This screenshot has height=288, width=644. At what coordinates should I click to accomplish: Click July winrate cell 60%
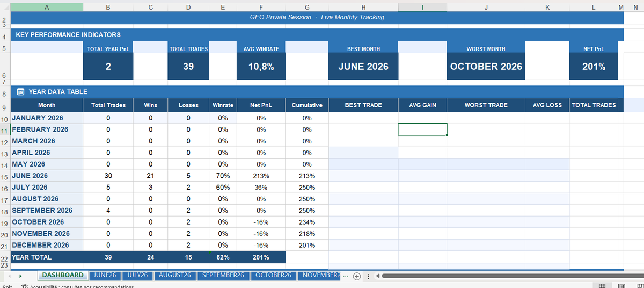[x=223, y=188]
